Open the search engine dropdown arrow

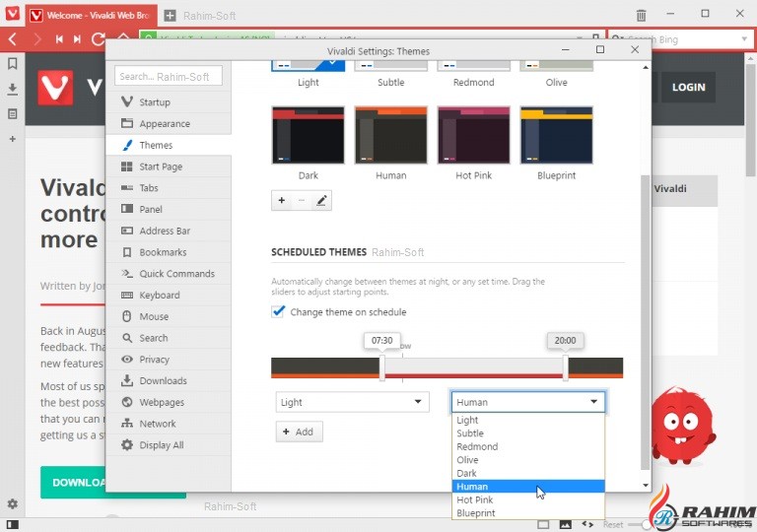[744, 39]
